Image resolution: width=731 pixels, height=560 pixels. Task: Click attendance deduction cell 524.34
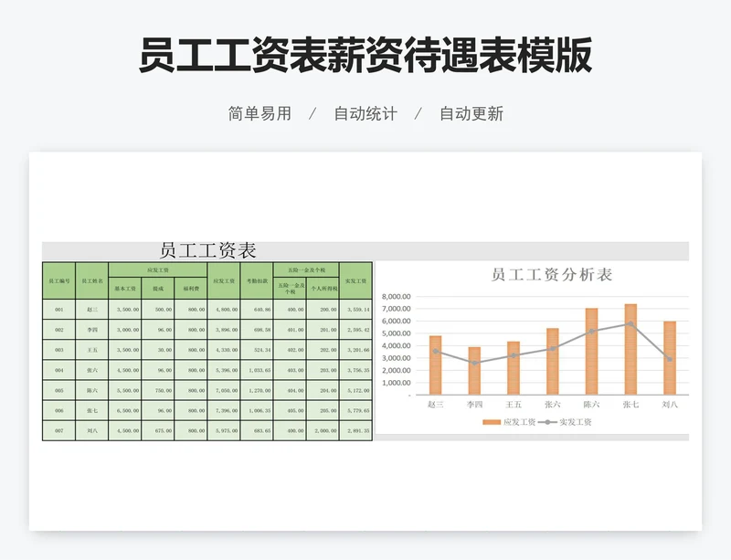click(257, 350)
